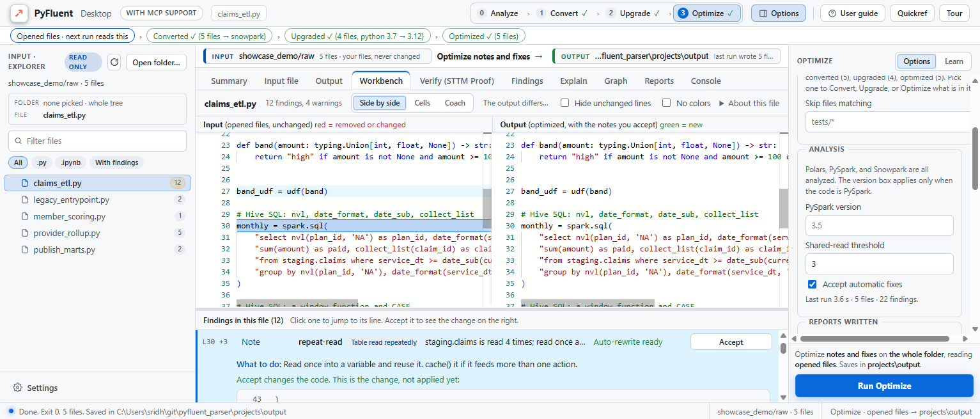Switch to Coach view mode
The image size is (980, 419).
tap(455, 103)
